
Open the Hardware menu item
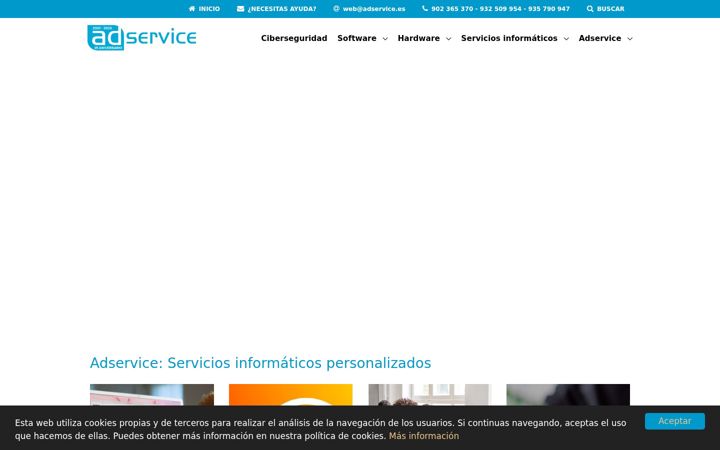418,38
